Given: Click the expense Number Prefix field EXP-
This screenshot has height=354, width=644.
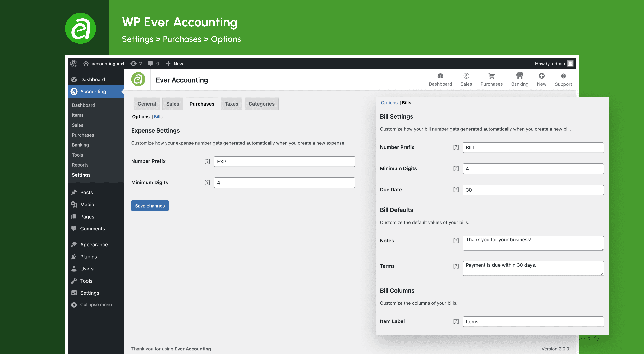Looking at the screenshot, I should coord(284,161).
